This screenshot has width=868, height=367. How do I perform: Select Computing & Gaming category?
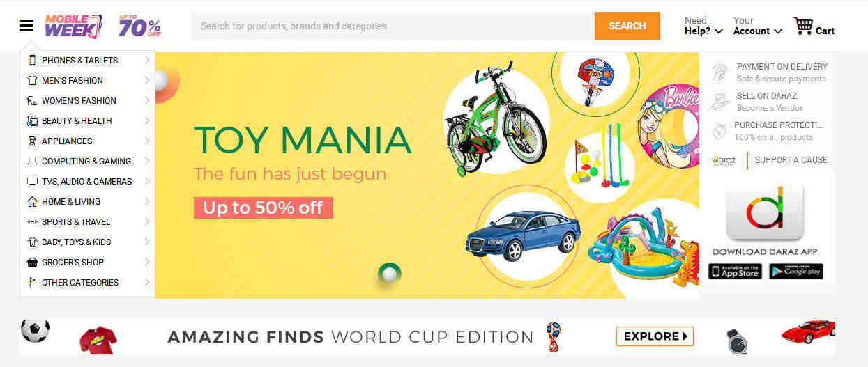pyautogui.click(x=87, y=161)
